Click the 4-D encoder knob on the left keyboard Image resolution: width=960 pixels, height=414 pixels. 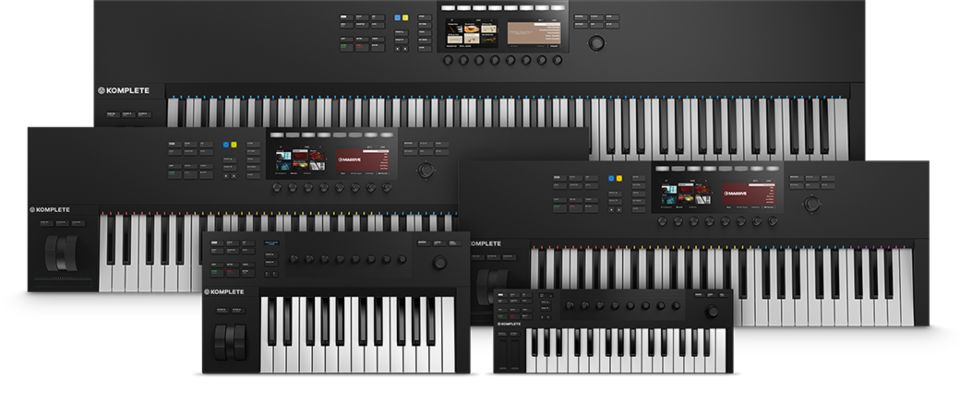point(427,170)
